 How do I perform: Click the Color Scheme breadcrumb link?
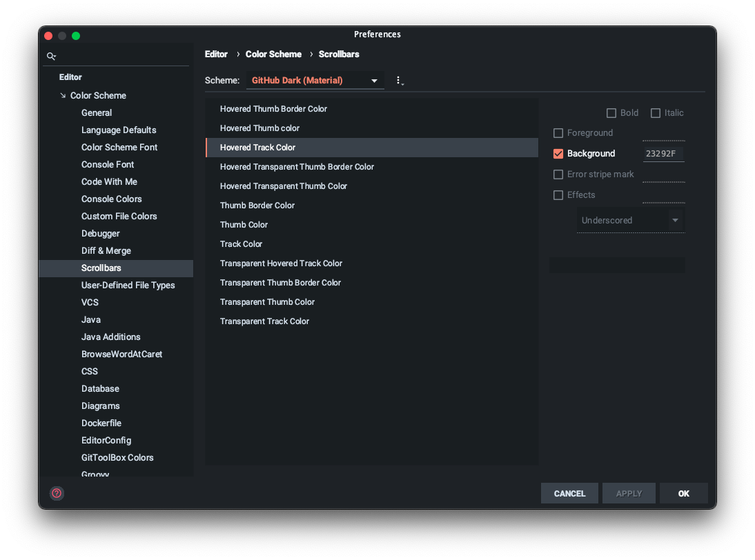click(273, 54)
